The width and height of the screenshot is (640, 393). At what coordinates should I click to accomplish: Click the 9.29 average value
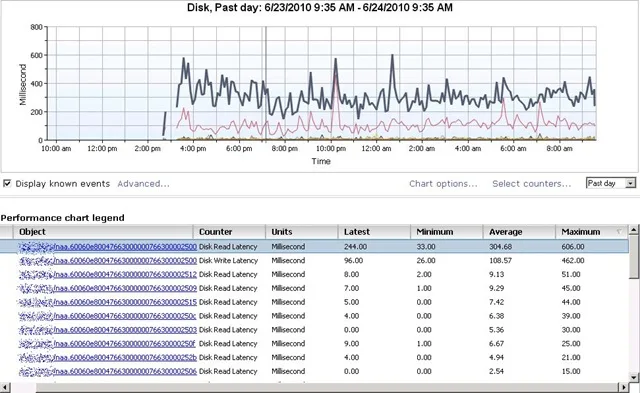click(496, 288)
